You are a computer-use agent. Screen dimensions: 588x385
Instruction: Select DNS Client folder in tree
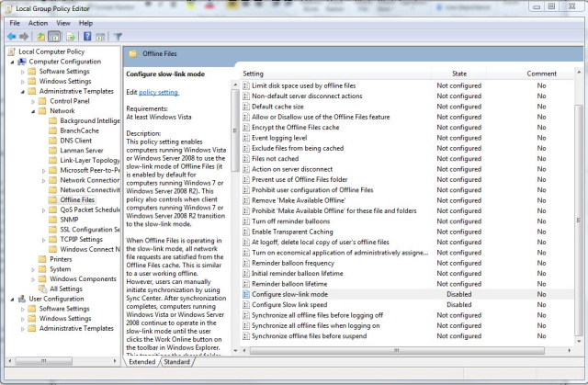pyautogui.click(x=76, y=141)
